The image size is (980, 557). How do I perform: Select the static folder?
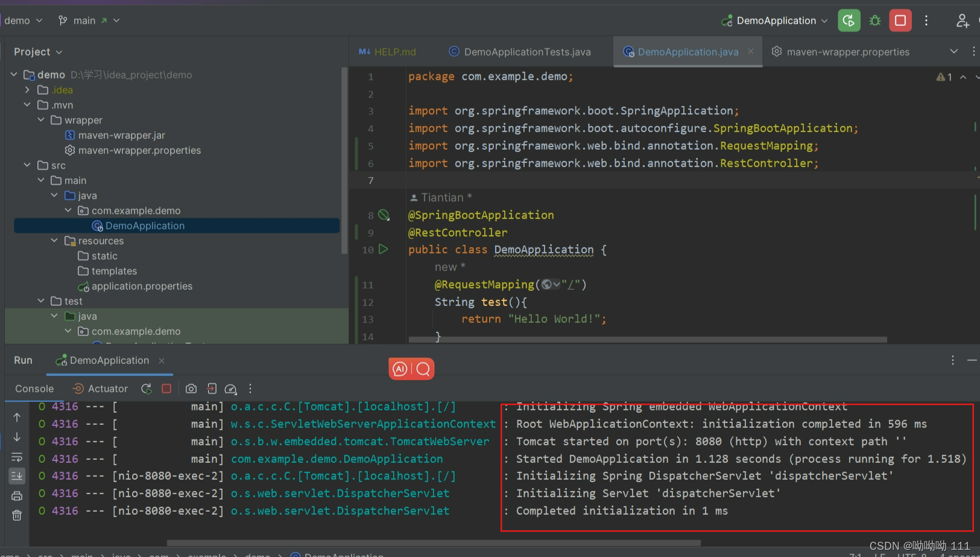tap(98, 256)
